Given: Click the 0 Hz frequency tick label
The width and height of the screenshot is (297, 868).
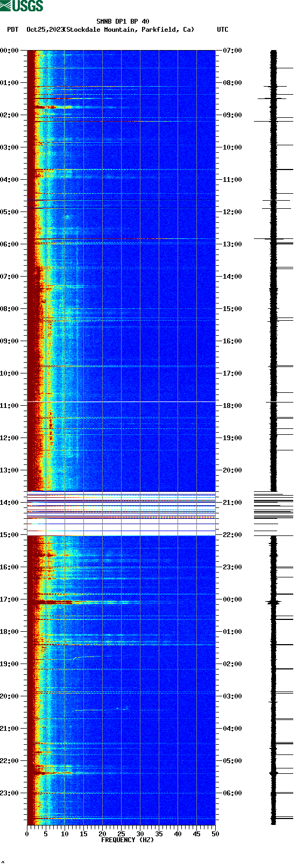Looking at the screenshot, I should pos(27,834).
